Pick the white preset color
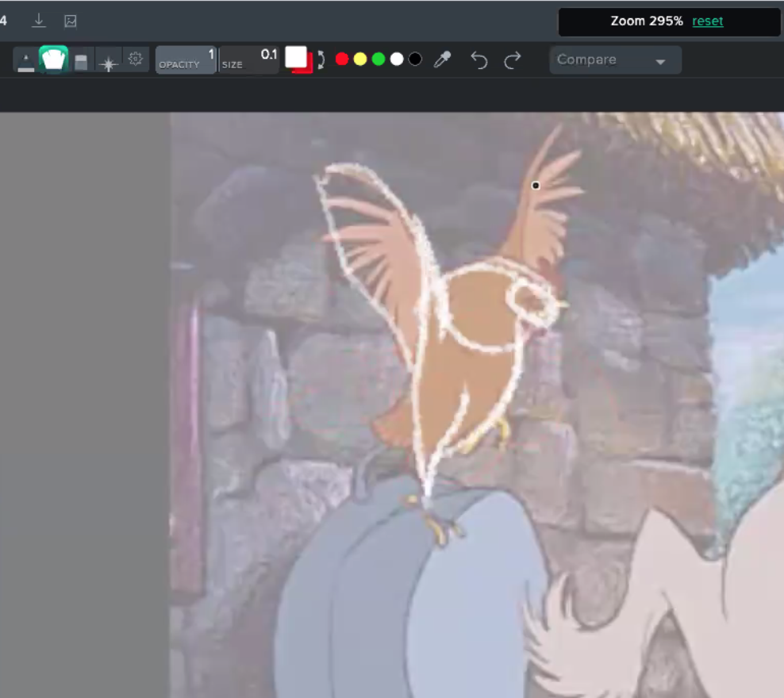Screen dimensions: 784x698 397,59
